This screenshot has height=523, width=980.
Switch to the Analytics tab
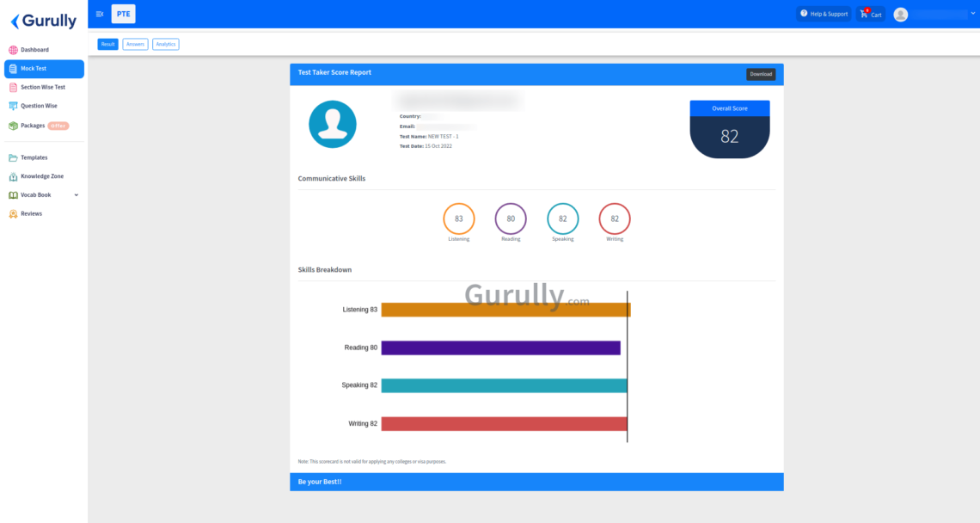[165, 43]
